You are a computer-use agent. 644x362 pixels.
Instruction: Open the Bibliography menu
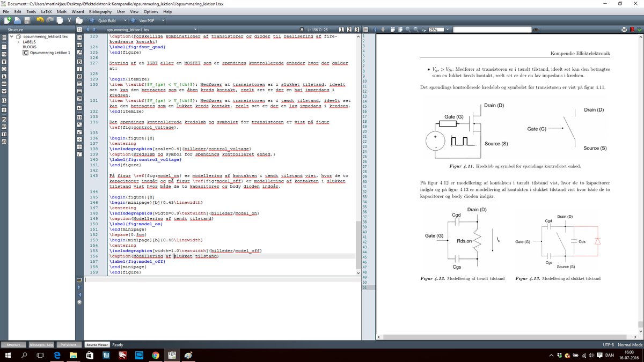point(101,11)
